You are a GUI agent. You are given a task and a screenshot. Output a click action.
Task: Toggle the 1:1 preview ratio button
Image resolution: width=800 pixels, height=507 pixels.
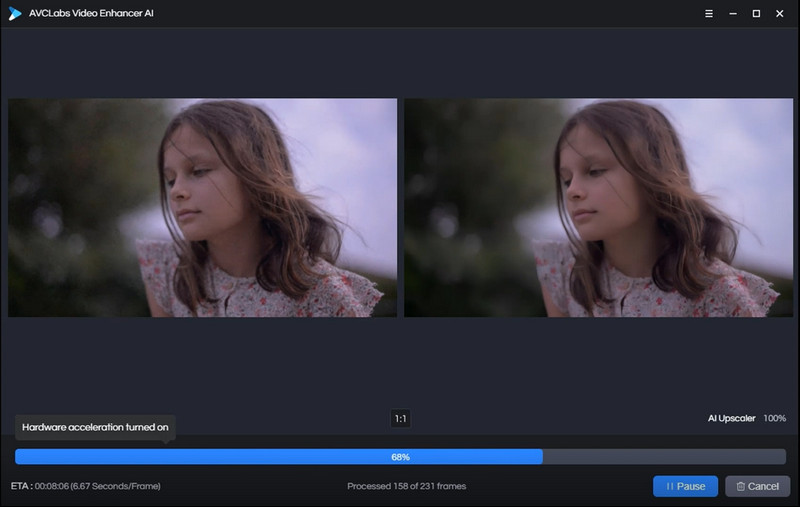pos(401,419)
